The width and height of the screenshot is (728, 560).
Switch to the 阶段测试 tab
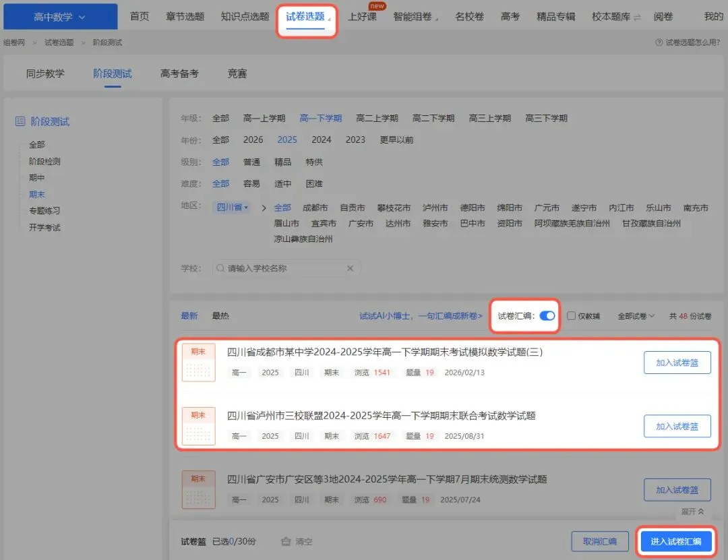pyautogui.click(x=113, y=73)
